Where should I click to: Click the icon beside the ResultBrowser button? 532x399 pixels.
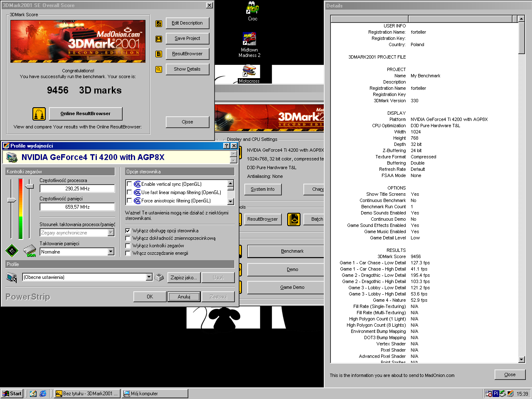159,54
